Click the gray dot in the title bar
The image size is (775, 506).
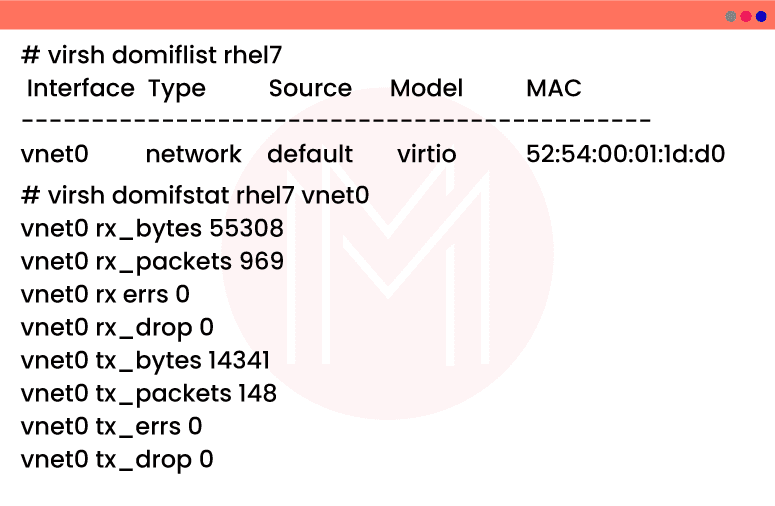point(731,16)
